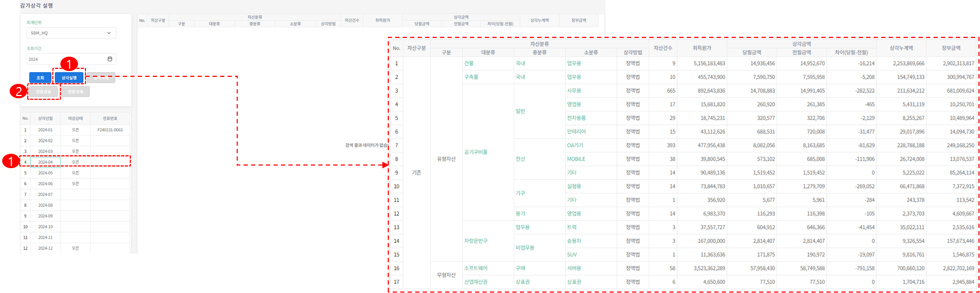980x293 pixels.
Task: Click the 공기구비품 major category link
Action: point(476,152)
